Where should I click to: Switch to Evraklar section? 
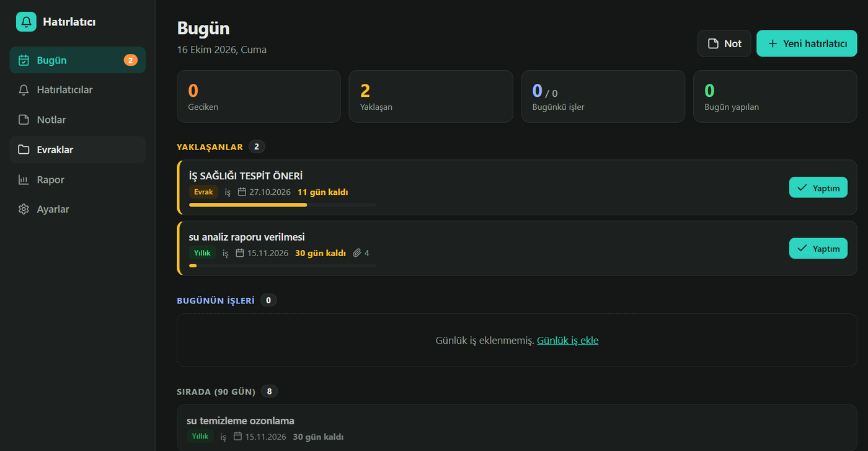[x=77, y=150]
